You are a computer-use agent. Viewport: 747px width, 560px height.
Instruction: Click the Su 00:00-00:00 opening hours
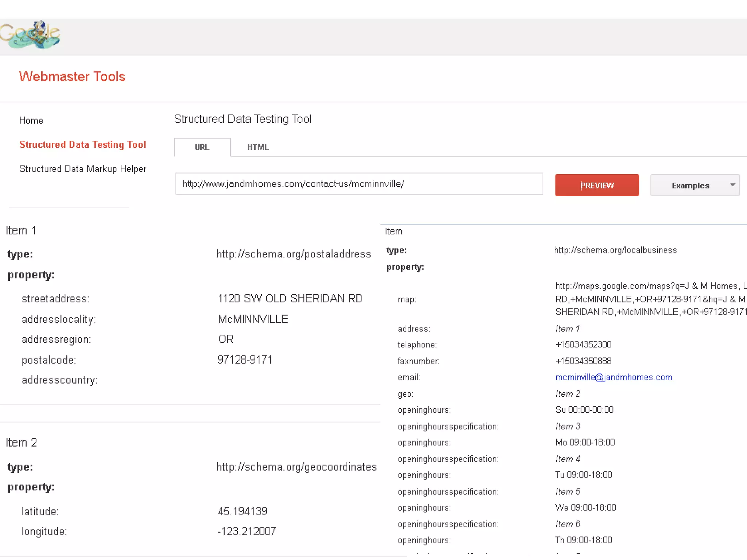pyautogui.click(x=584, y=410)
